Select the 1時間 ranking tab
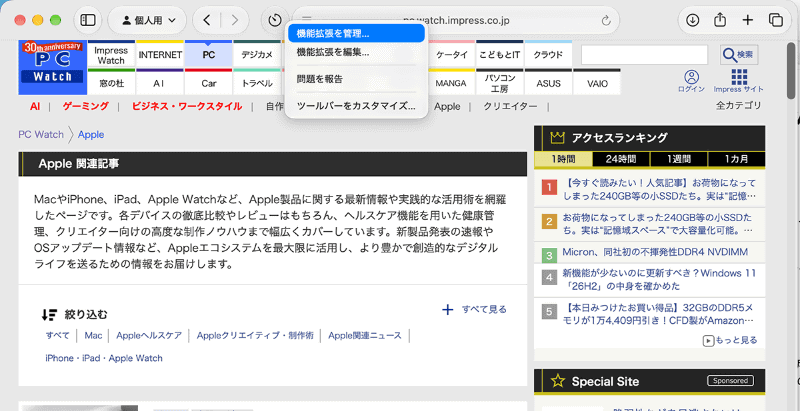This screenshot has height=411, width=800. pos(563,159)
